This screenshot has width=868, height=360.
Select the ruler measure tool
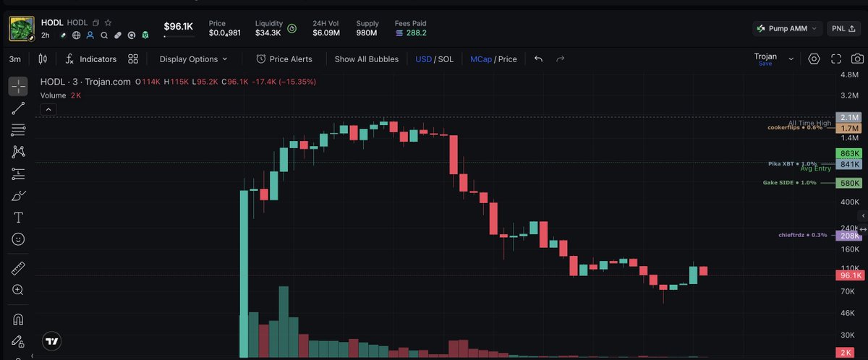(x=18, y=269)
